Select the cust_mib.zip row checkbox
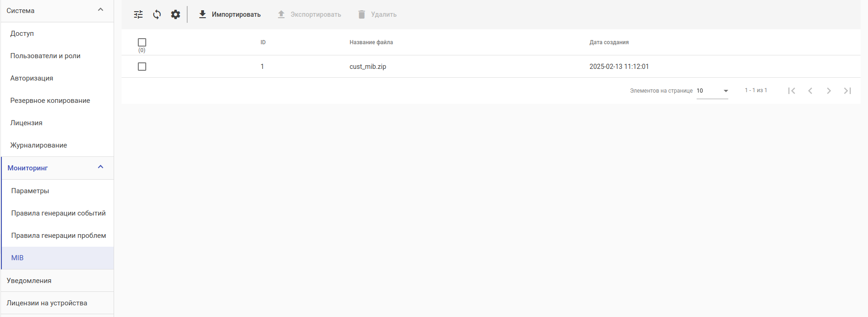The height and width of the screenshot is (317, 868). (x=142, y=67)
